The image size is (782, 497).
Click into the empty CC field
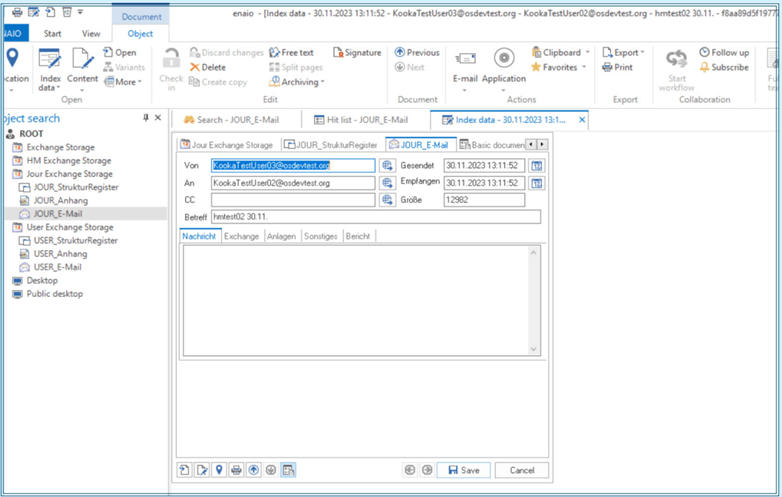pyautogui.click(x=293, y=200)
